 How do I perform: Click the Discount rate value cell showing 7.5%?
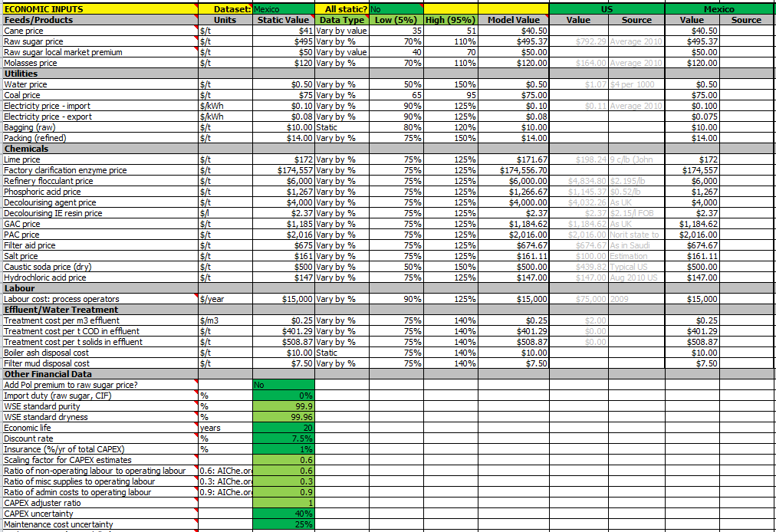tap(284, 438)
